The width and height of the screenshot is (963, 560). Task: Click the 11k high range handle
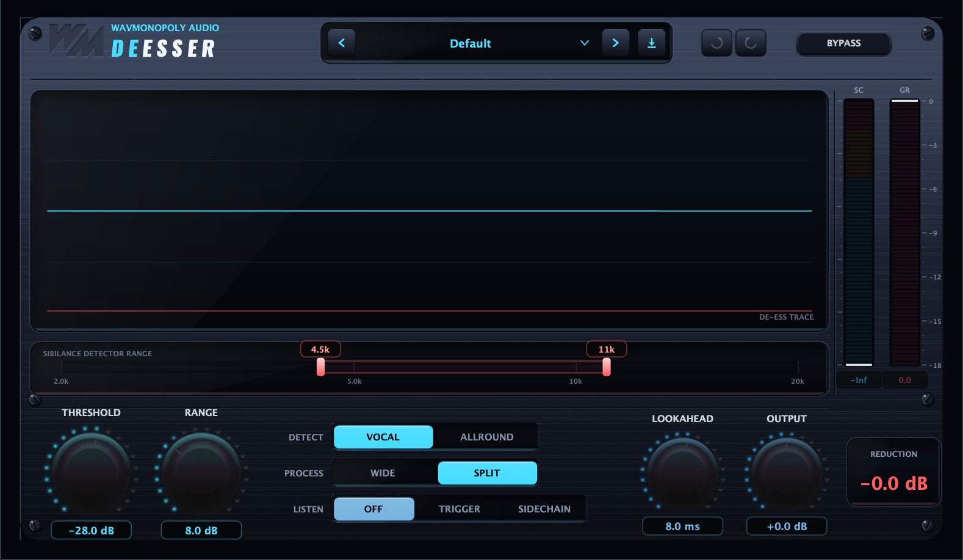coord(606,367)
